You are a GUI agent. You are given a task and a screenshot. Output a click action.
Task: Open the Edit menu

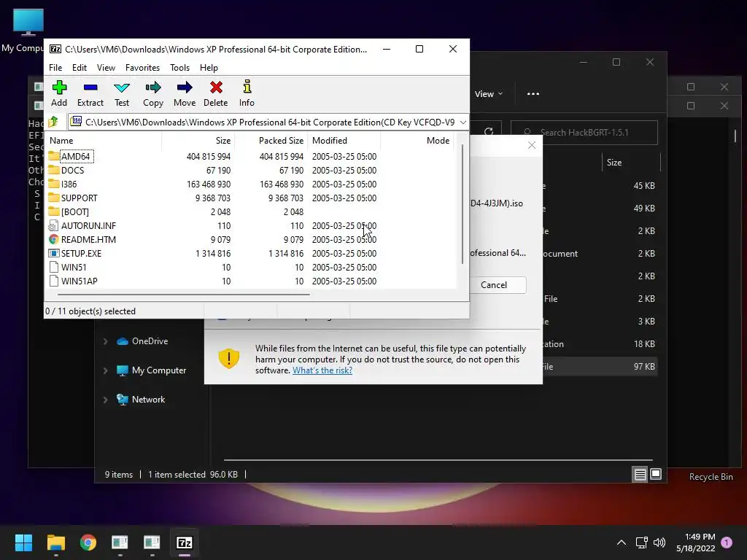pyautogui.click(x=79, y=68)
